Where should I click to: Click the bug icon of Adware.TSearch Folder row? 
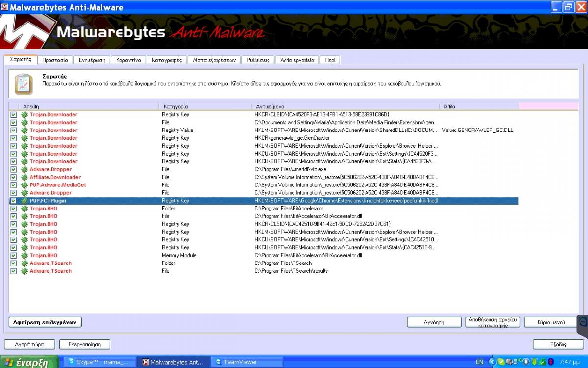pyautogui.click(x=24, y=263)
